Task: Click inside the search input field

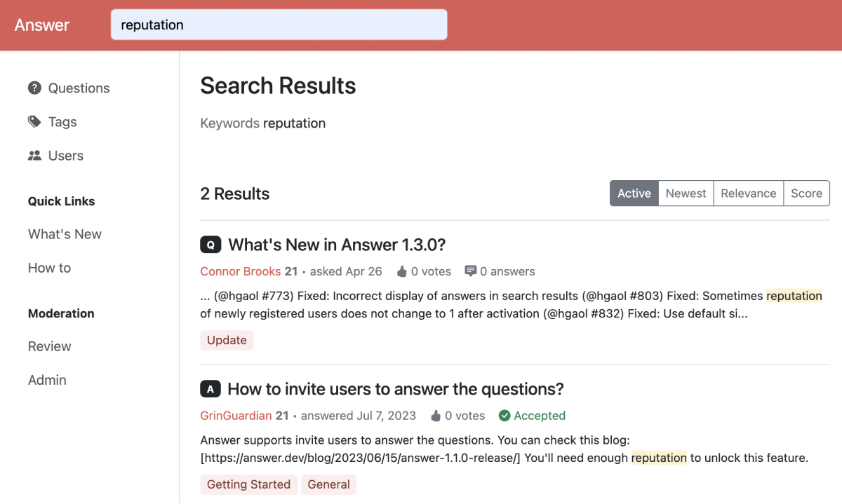Action: 279,24
